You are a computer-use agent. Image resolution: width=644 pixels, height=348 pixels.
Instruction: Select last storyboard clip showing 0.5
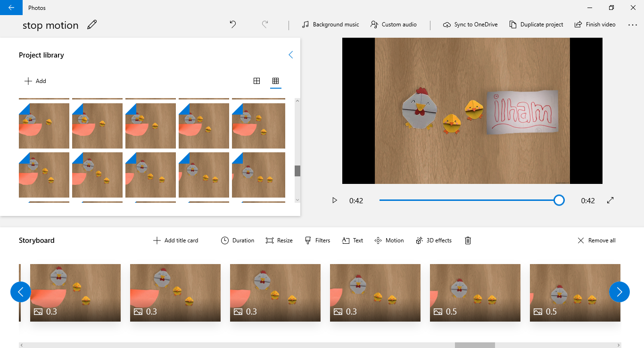point(575,293)
